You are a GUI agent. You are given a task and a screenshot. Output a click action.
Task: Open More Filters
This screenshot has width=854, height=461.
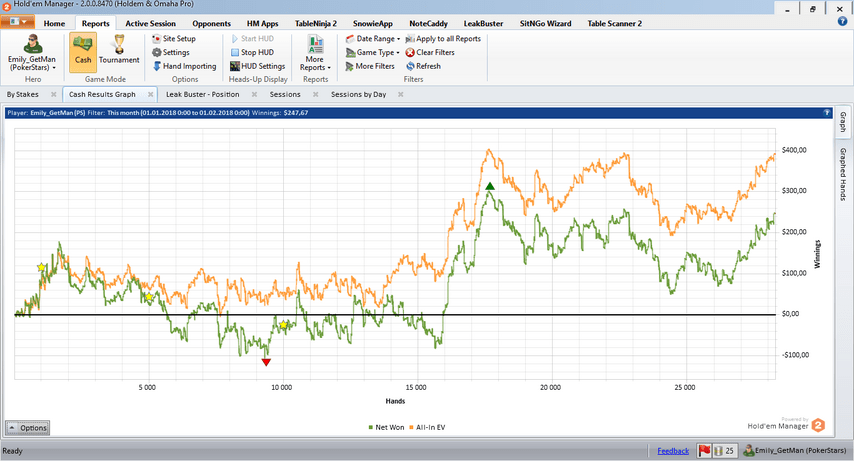point(370,66)
